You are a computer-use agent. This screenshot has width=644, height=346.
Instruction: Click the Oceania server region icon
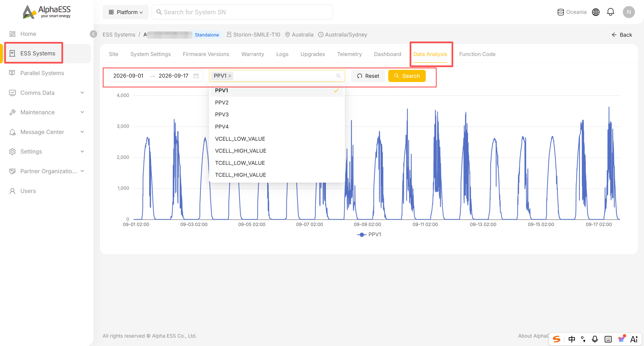coord(561,12)
